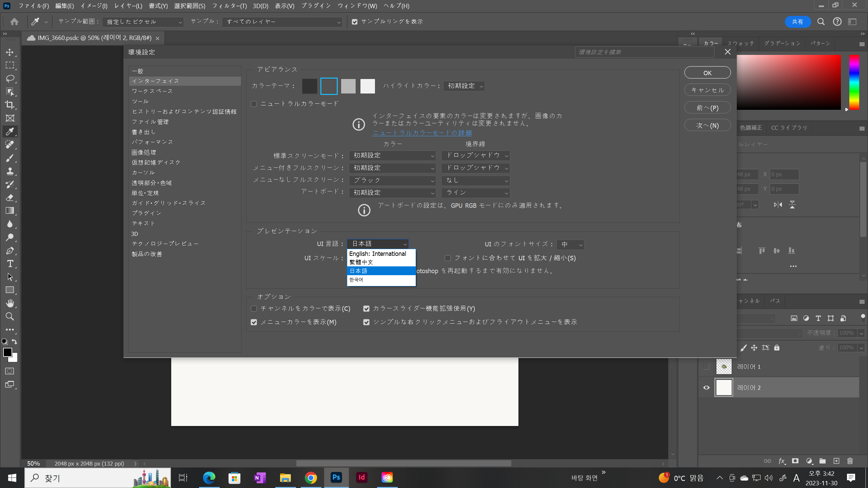Click 前へ(P) button

707,108
